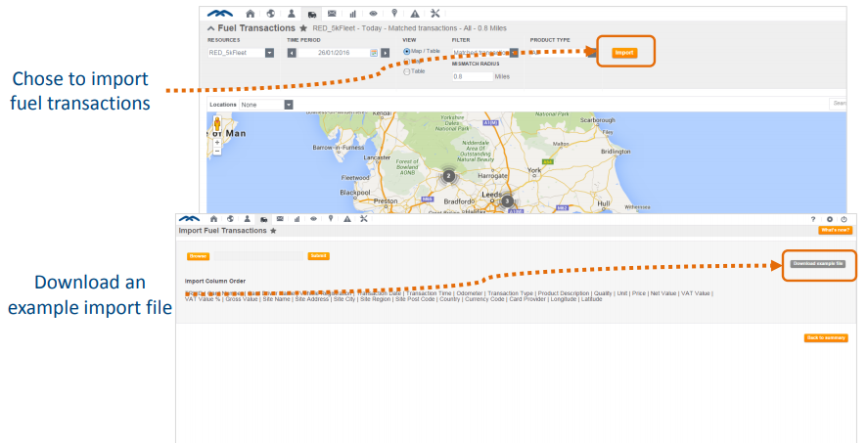Click the file path field beside Browse
The height and width of the screenshot is (443, 868).
pyautogui.click(x=259, y=256)
